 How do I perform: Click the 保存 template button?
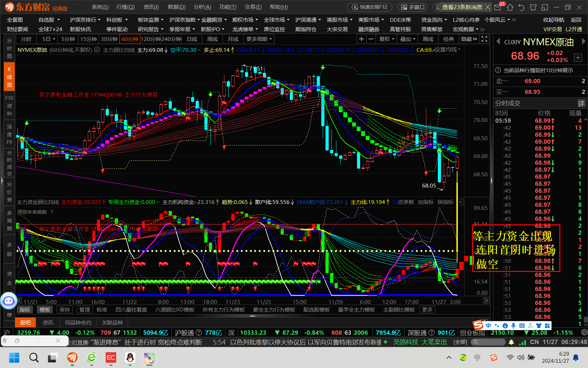click(65, 309)
